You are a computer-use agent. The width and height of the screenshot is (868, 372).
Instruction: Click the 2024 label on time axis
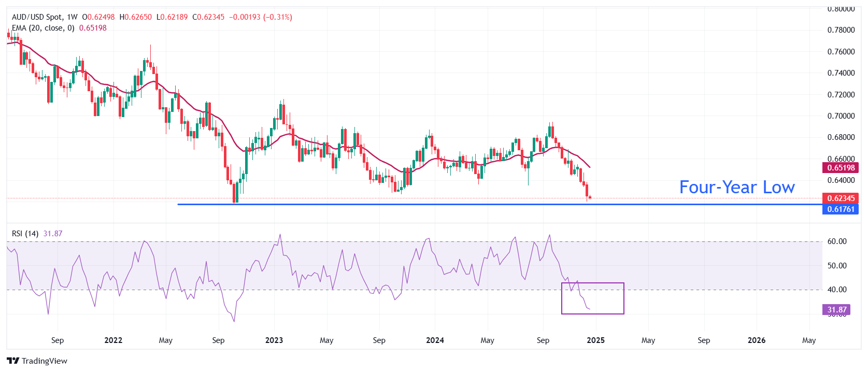(x=434, y=340)
